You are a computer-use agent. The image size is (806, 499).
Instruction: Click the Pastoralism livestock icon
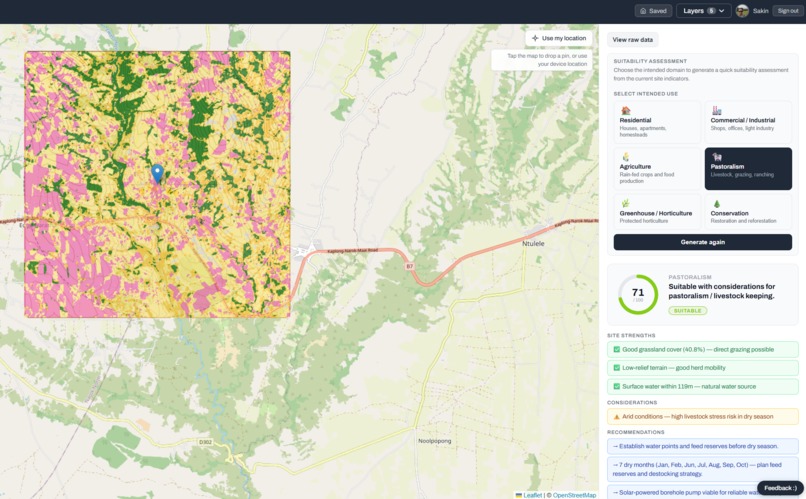pyautogui.click(x=717, y=157)
